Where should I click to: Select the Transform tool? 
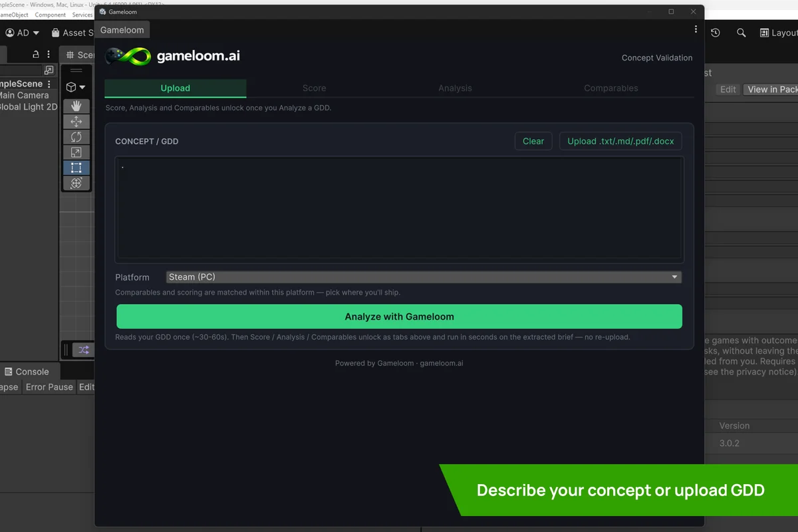[76, 183]
